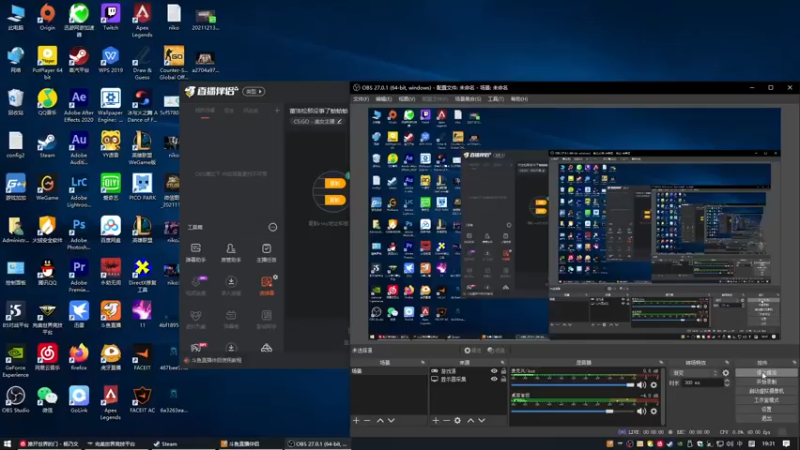The width and height of the screenshot is (800, 450).
Task: Open Twitch desktop shortcut
Action: pyautogui.click(x=110, y=17)
